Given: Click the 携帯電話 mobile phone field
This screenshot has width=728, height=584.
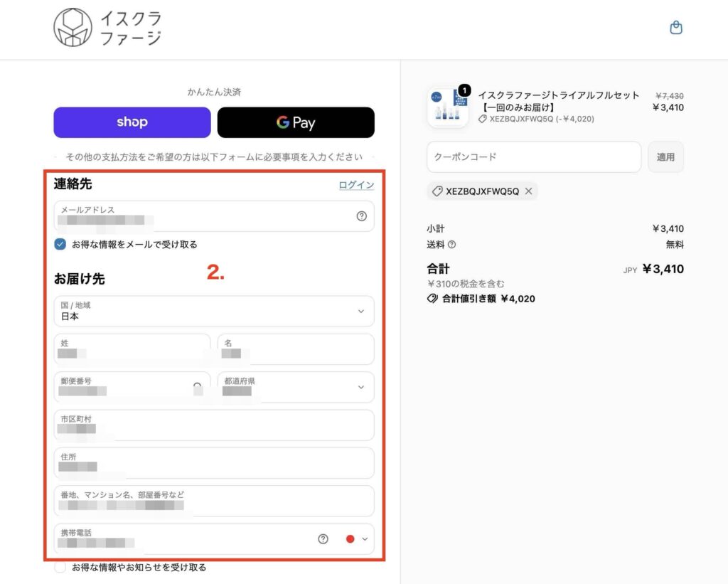Looking at the screenshot, I should coord(214,539).
